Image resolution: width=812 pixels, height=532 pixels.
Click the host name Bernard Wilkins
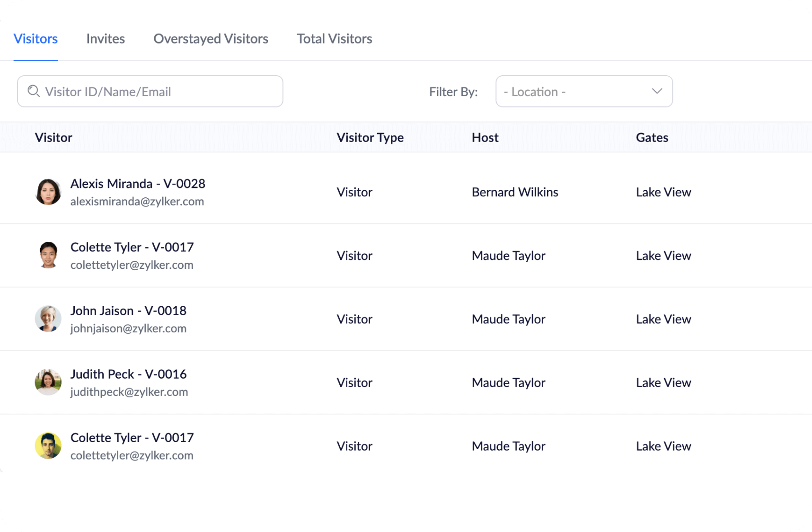click(x=515, y=192)
